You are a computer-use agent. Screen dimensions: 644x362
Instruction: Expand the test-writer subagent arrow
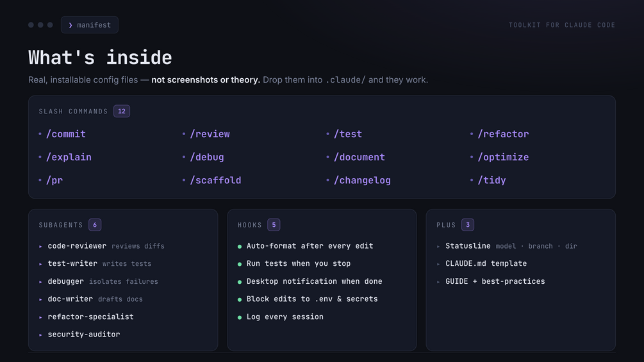[x=40, y=265]
